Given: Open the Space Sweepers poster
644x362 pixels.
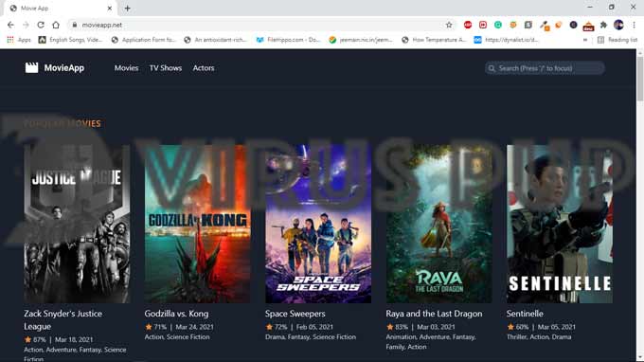Looking at the screenshot, I should point(318,224).
